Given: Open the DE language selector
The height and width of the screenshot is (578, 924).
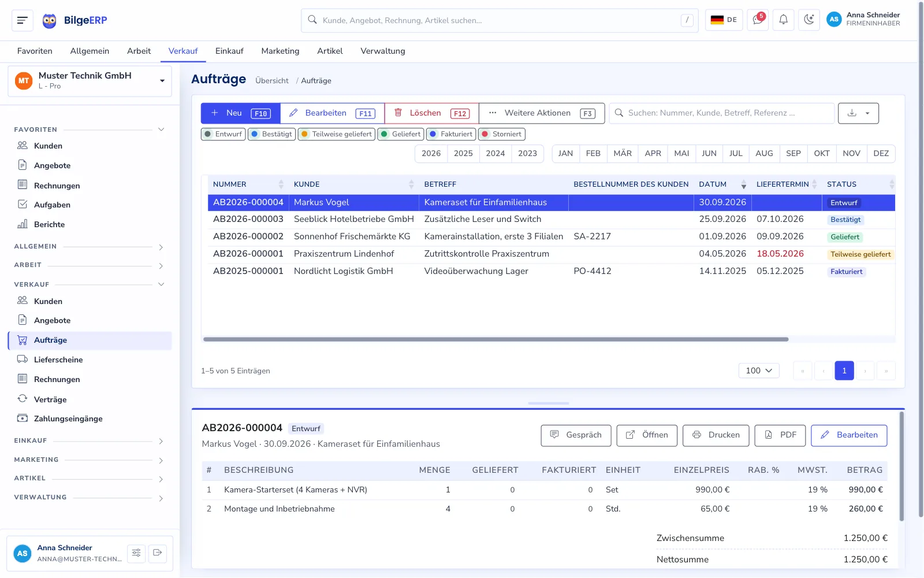Looking at the screenshot, I should 724,20.
